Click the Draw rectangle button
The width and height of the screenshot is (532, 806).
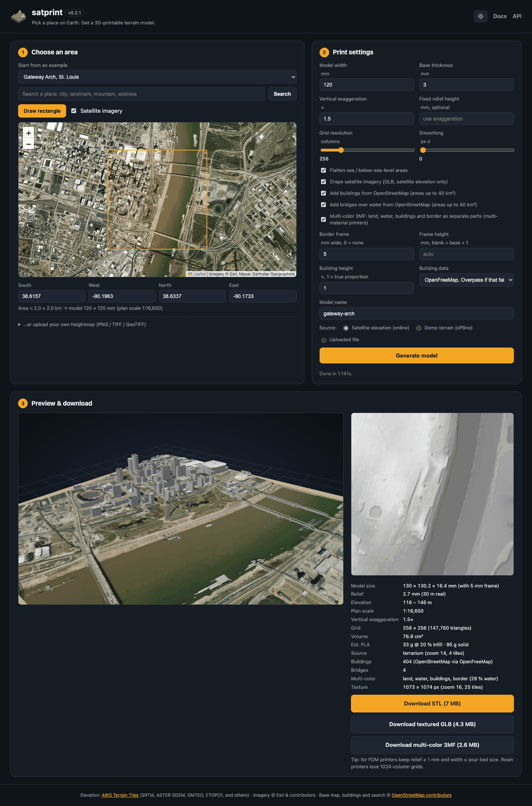click(42, 111)
